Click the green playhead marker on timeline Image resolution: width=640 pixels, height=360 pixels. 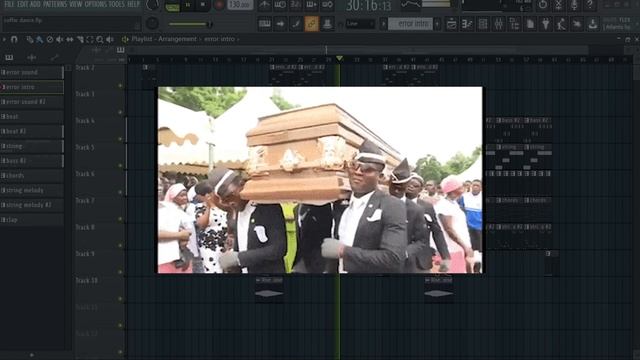pyautogui.click(x=340, y=59)
